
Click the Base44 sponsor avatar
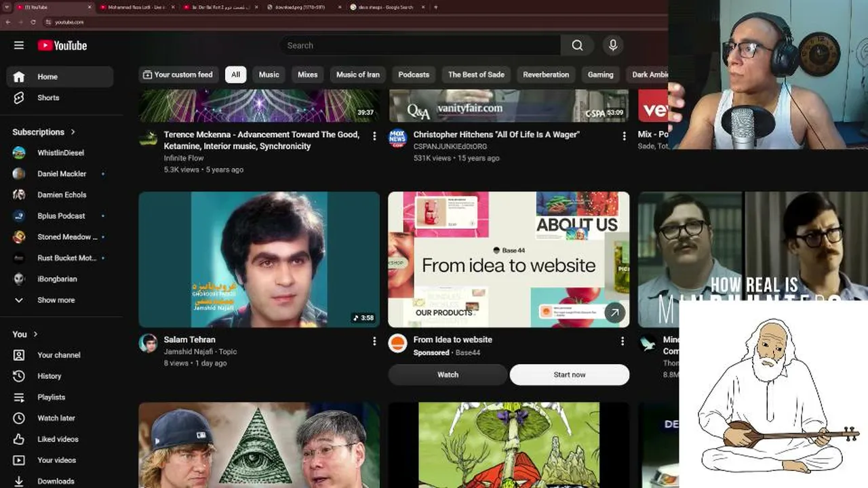click(397, 343)
